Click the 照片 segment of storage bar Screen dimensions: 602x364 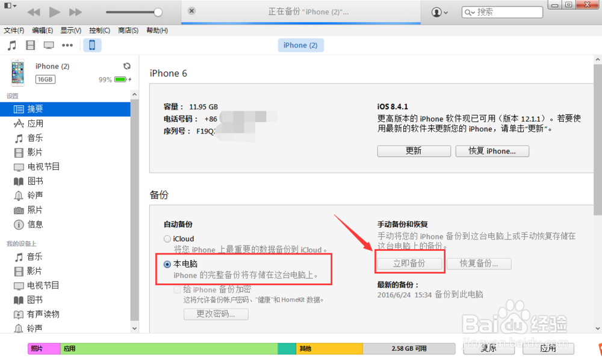point(44,348)
